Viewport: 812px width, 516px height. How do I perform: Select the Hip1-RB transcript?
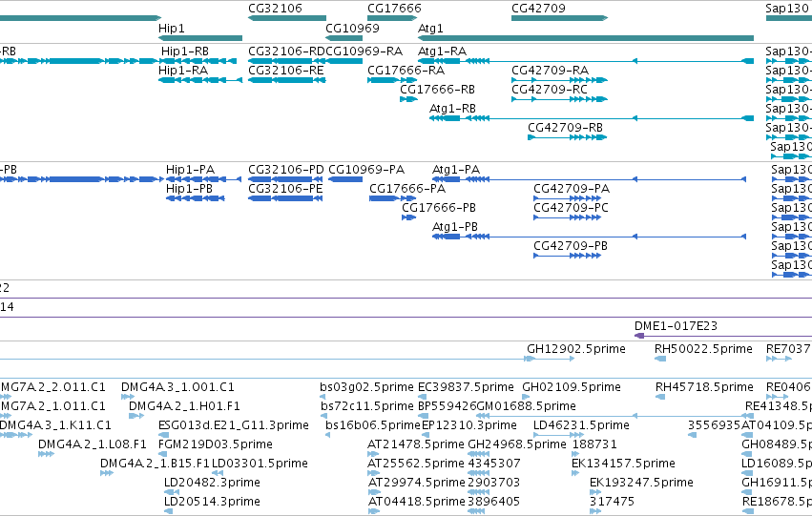198,61
